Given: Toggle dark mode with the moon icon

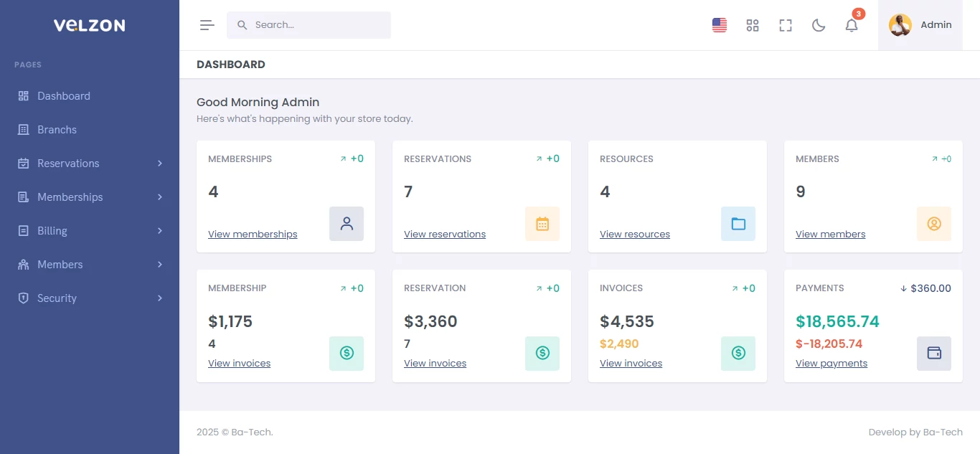Looking at the screenshot, I should pos(819,25).
